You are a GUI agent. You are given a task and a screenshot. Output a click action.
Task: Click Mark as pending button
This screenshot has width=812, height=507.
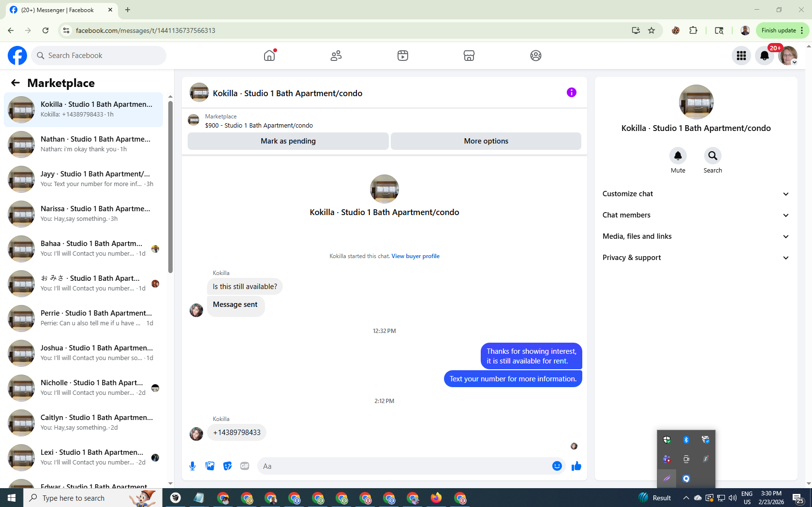click(x=288, y=141)
